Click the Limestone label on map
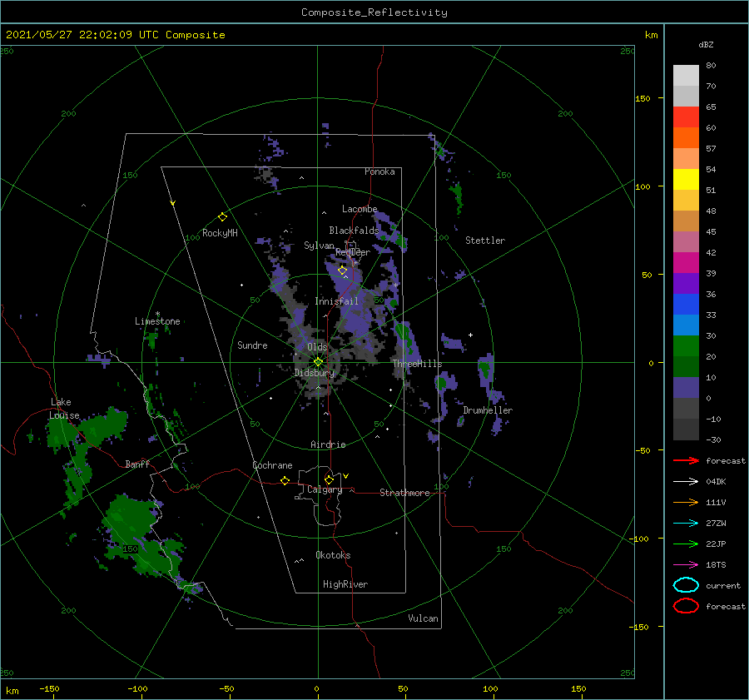The height and width of the screenshot is (700, 749). [x=157, y=321]
